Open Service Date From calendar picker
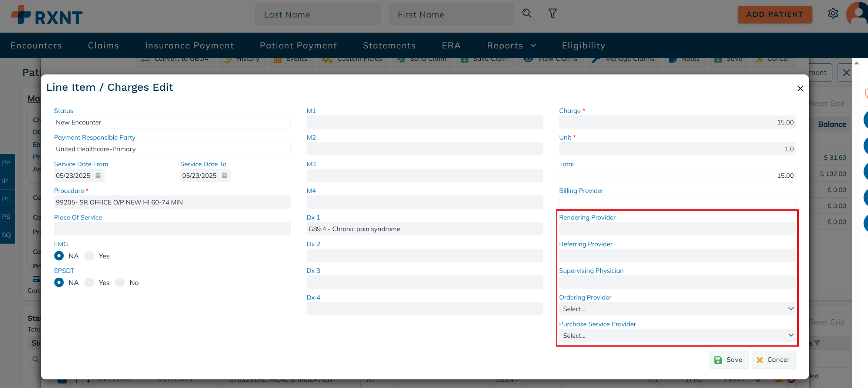868x388 pixels. coord(98,175)
